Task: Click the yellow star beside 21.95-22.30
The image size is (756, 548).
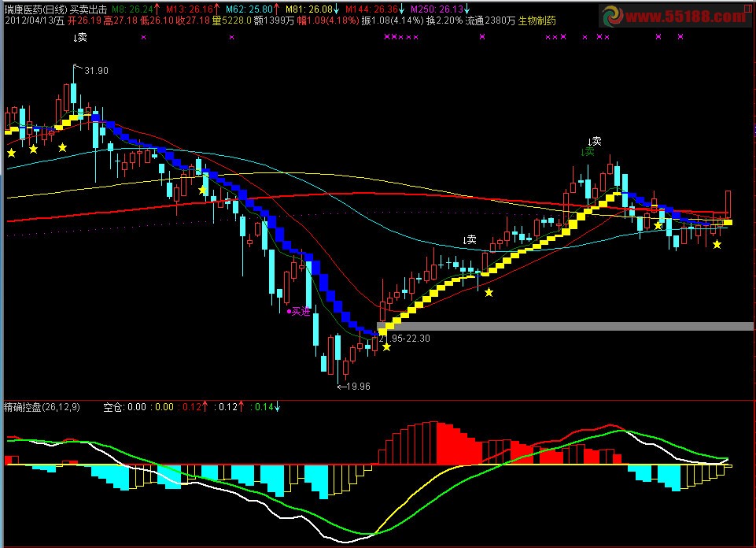Action: point(387,347)
